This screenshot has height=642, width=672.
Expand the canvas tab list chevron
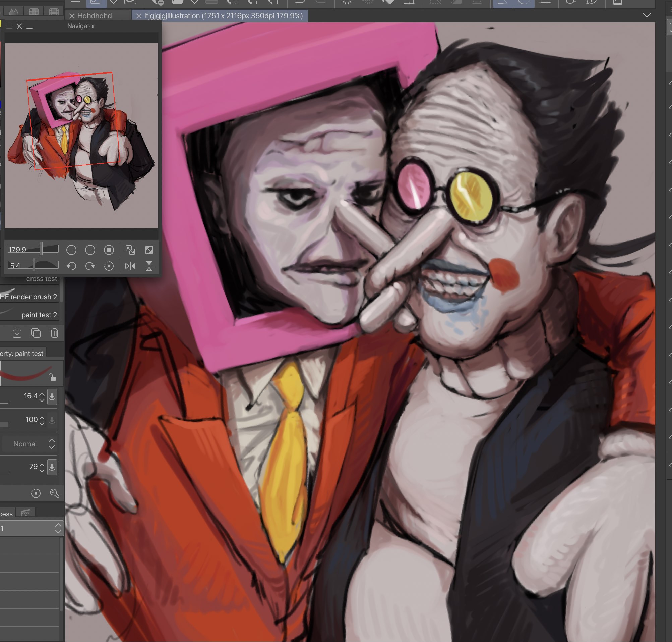click(646, 15)
